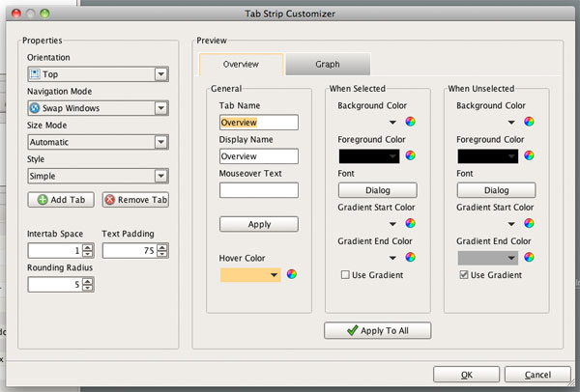580x392 pixels.
Task: Click the Text Padding number field
Action: 130,251
